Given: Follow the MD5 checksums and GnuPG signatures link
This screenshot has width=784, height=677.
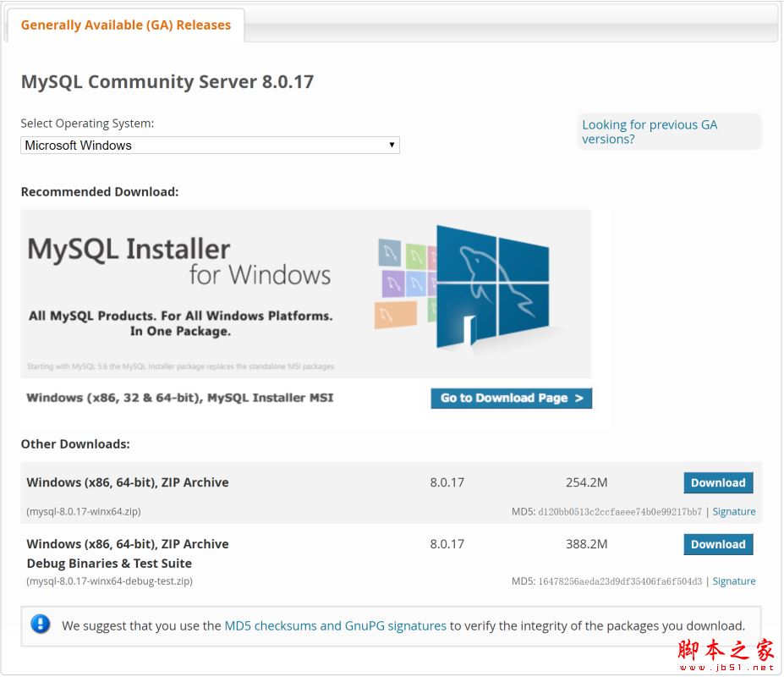Looking at the screenshot, I should point(335,626).
